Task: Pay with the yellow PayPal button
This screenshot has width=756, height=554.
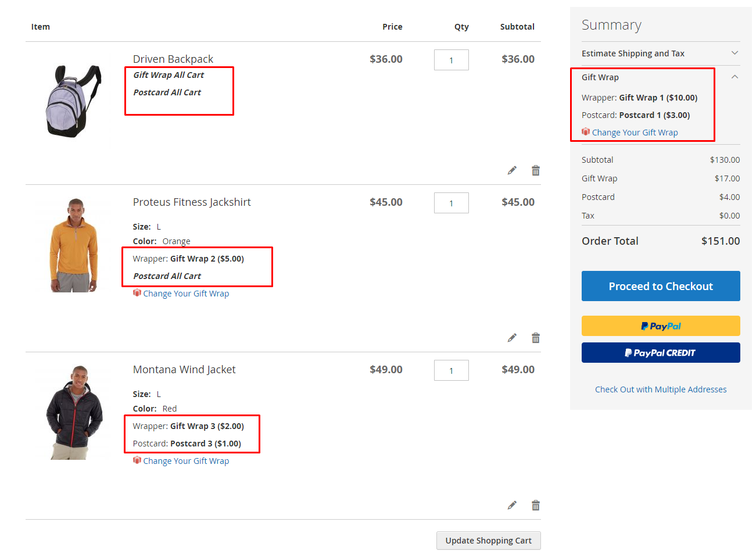Action: [x=660, y=326]
